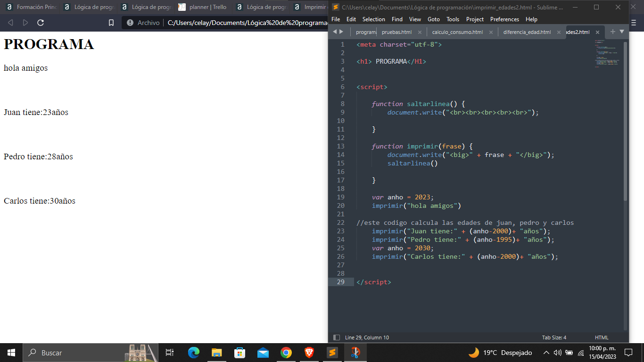Screen dimensions: 644x362
Task: Click the Sublime code minimap
Action: point(607,54)
